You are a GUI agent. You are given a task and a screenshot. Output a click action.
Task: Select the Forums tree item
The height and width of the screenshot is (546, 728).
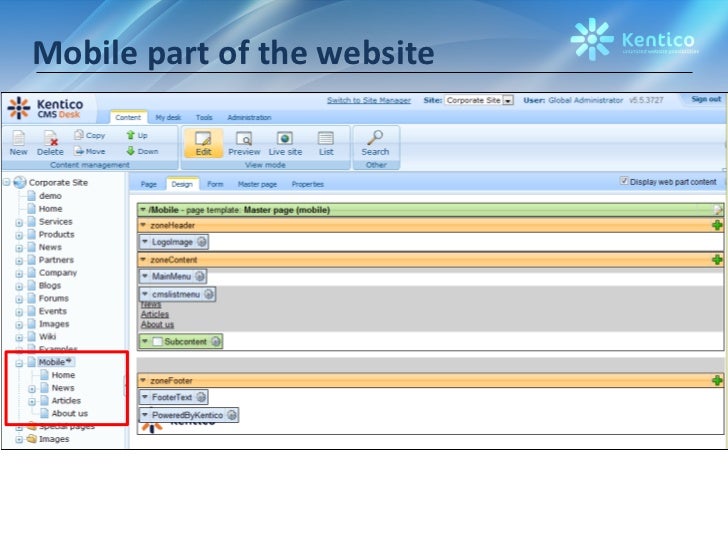(53, 298)
